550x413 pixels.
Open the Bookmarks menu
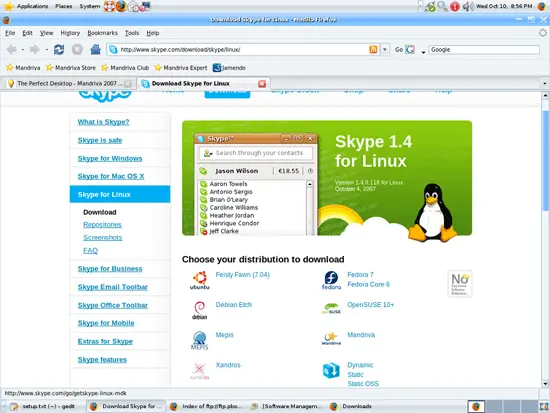pyautogui.click(x=102, y=33)
